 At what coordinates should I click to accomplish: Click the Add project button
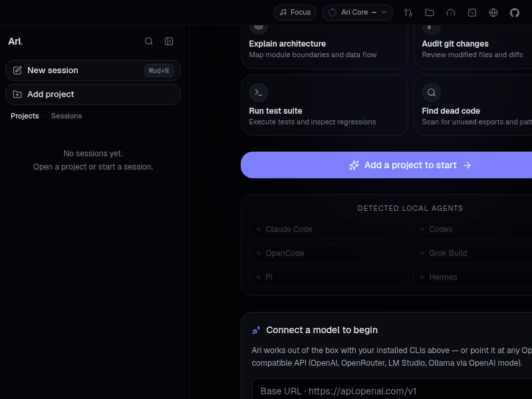93,94
